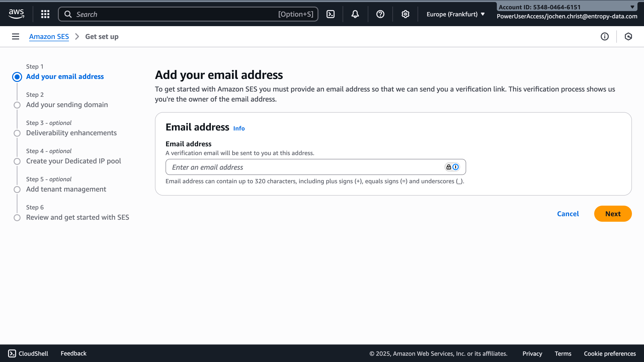Image resolution: width=644 pixels, height=362 pixels.
Task: Select the Step 1 Add your email address radio
Action: 17,77
